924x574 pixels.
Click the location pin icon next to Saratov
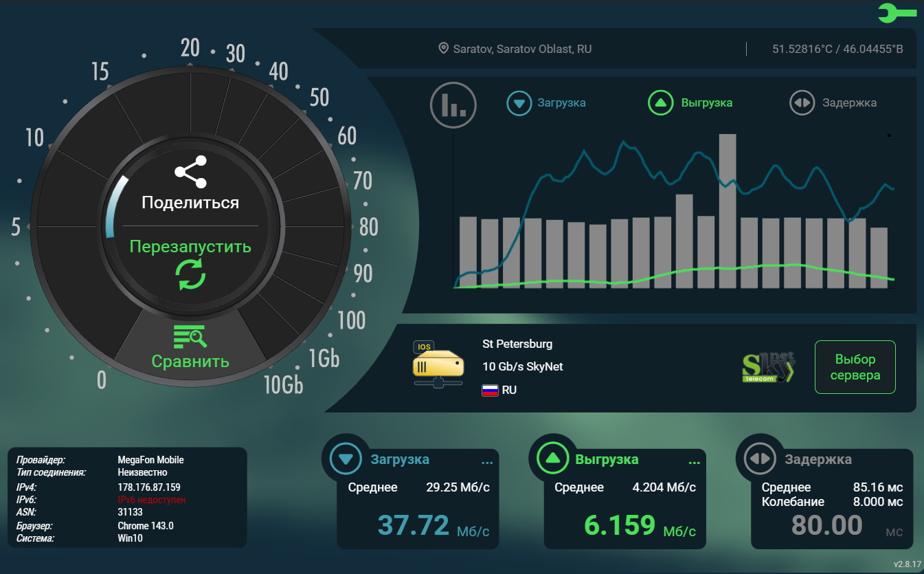pyautogui.click(x=444, y=49)
